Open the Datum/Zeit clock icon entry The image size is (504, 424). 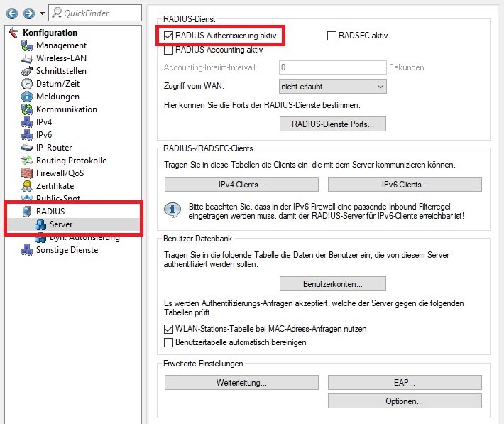point(27,84)
